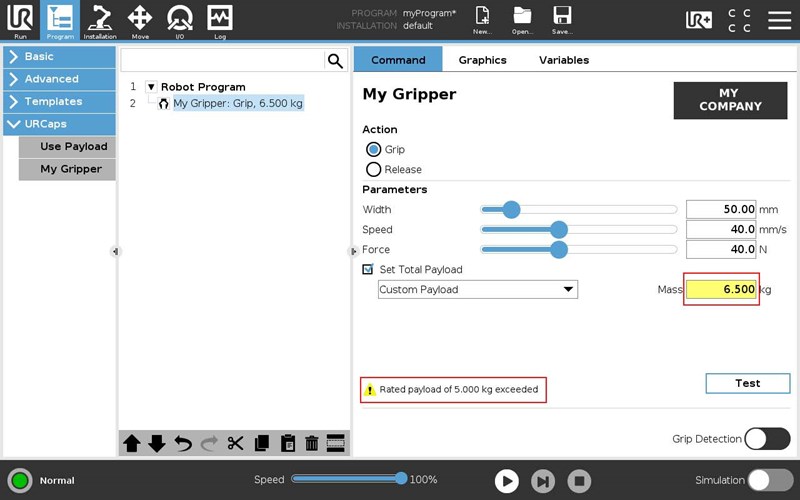Click the search magnifier icon
800x500 pixels.
click(x=335, y=61)
